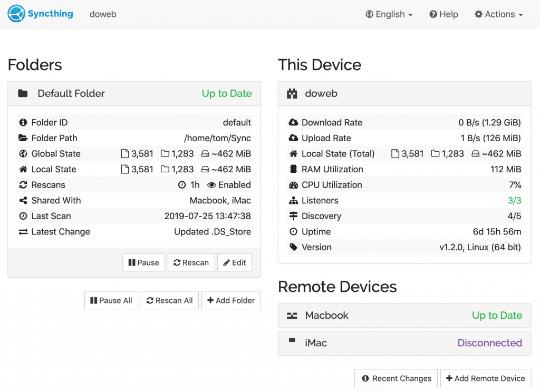
Task: Pause the Default Folder
Action: [143, 262]
